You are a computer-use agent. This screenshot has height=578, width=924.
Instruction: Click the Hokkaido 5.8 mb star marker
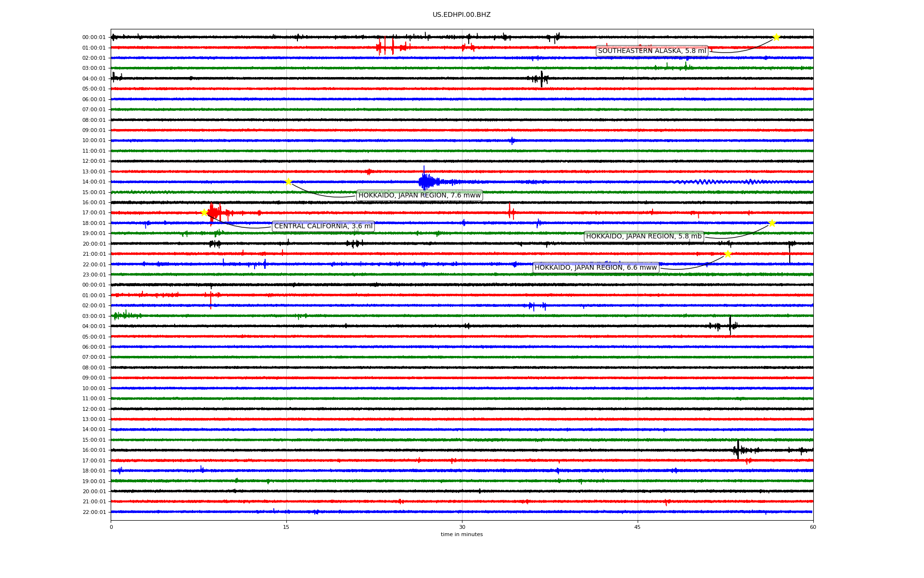[x=772, y=223]
